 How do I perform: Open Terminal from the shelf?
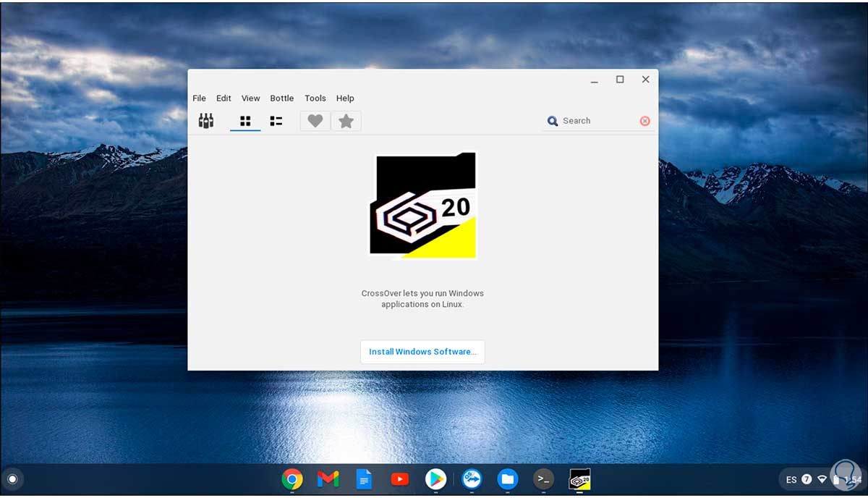click(543, 479)
